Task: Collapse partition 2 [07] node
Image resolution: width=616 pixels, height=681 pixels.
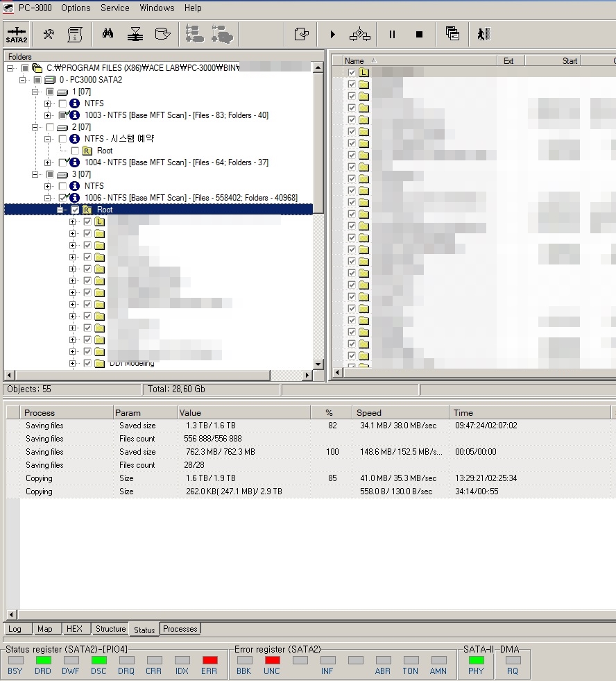Action: [35, 127]
